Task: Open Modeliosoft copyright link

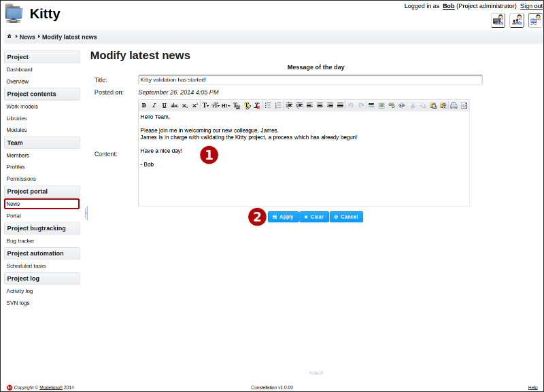Action: (51, 387)
